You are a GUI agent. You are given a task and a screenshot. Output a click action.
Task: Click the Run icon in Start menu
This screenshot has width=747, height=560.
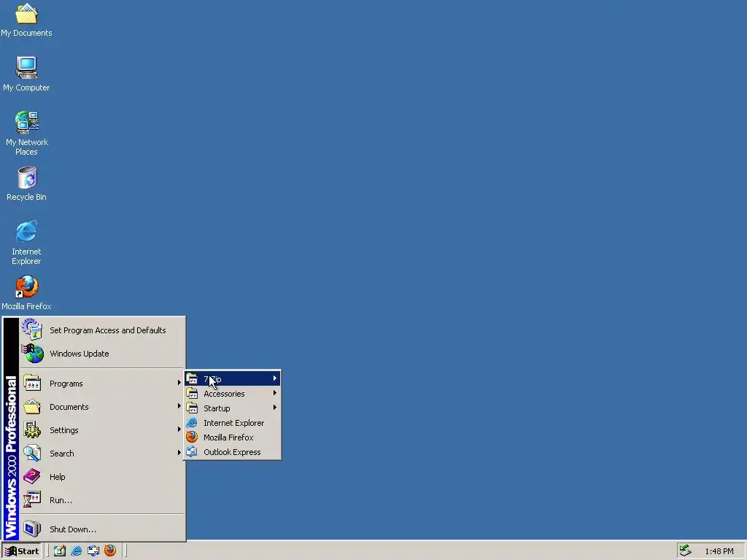click(x=32, y=499)
